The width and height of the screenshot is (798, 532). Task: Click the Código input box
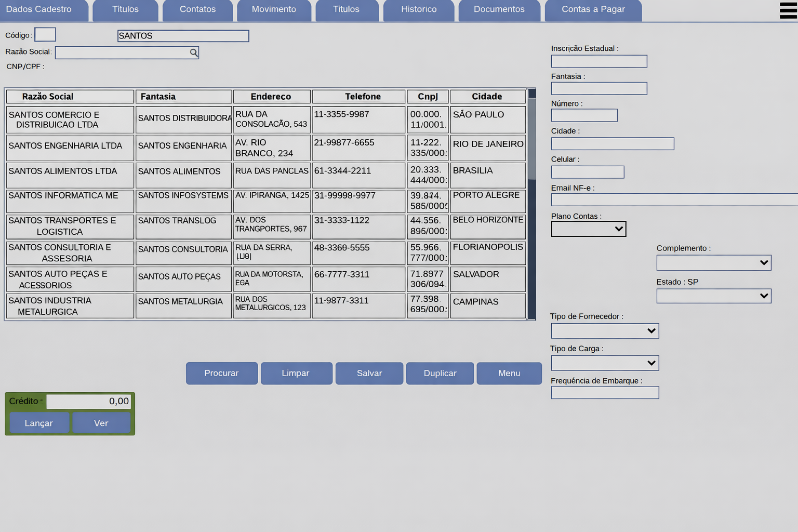click(45, 35)
